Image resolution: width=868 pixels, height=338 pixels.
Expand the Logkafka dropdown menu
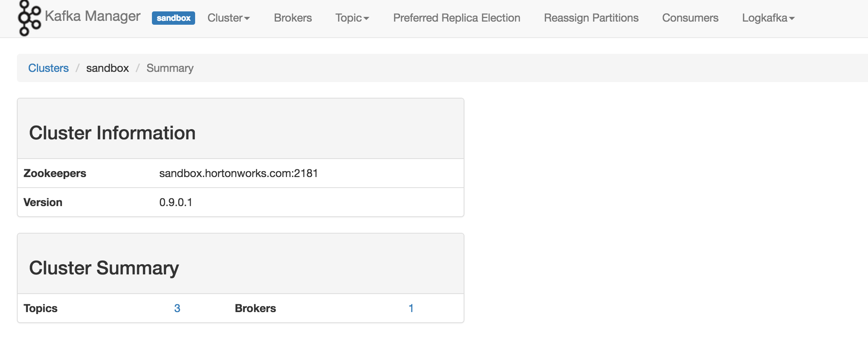tap(768, 18)
